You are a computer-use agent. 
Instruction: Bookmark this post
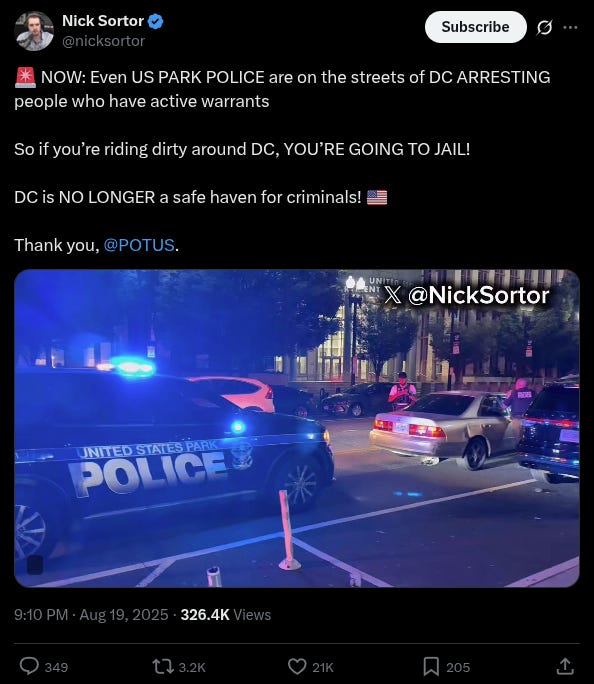tap(431, 666)
